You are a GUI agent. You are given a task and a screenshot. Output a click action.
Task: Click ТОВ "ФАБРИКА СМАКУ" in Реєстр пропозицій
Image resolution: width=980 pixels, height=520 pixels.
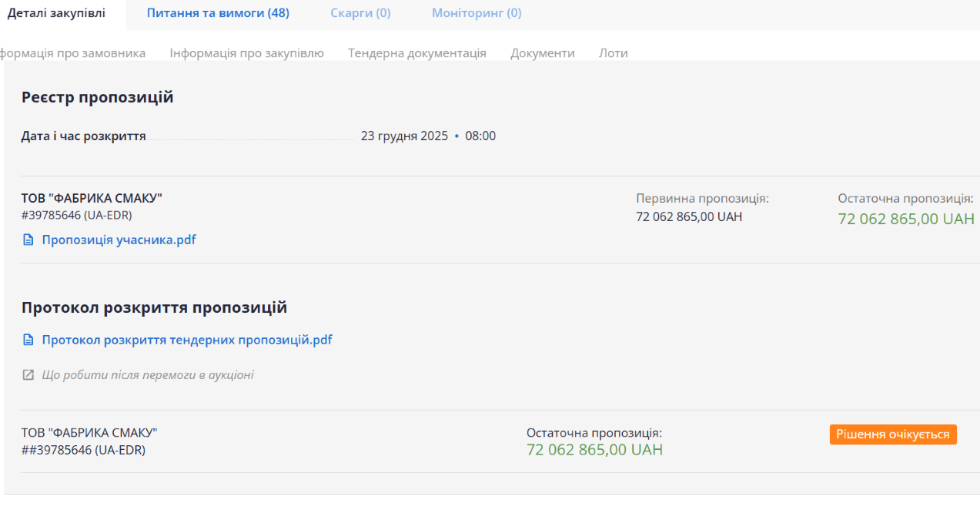pos(92,198)
